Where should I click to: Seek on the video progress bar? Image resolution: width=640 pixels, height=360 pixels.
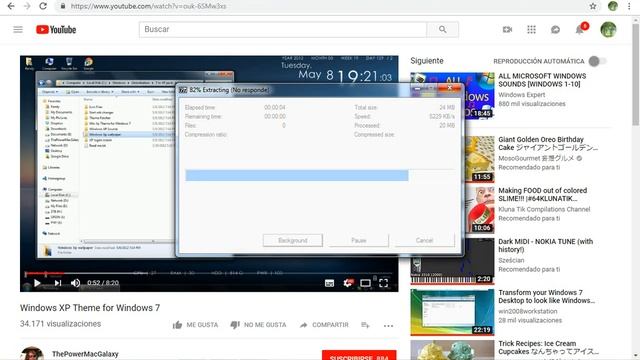(x=209, y=273)
